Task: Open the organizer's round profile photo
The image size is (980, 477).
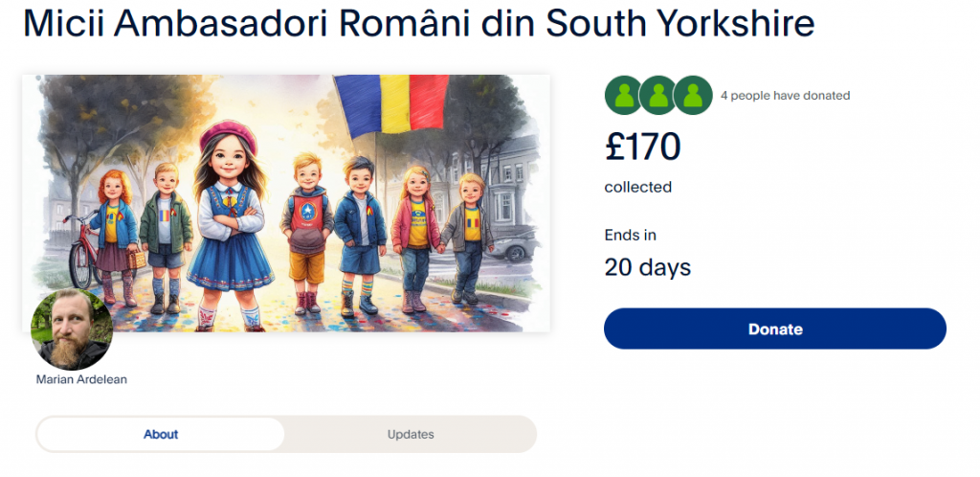Action: (72, 329)
